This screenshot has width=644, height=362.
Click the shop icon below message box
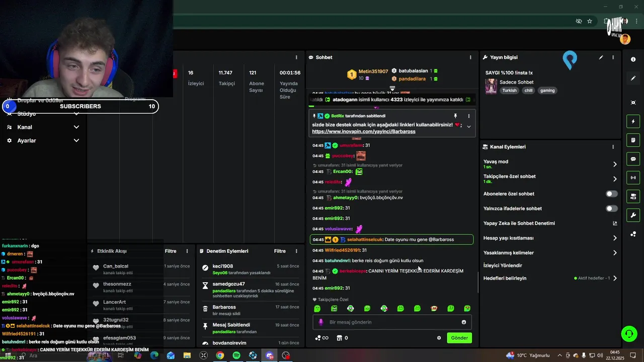click(x=339, y=338)
